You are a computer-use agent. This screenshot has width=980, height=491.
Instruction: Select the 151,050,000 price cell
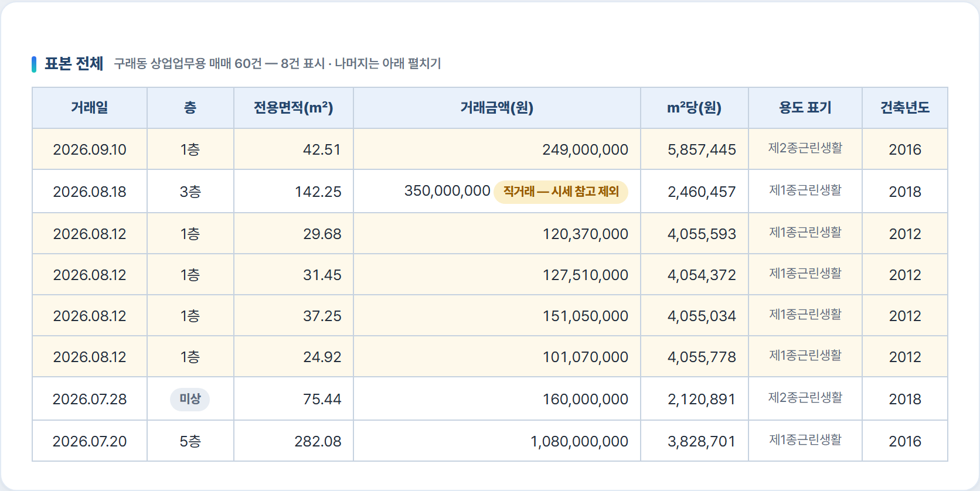pos(497,316)
